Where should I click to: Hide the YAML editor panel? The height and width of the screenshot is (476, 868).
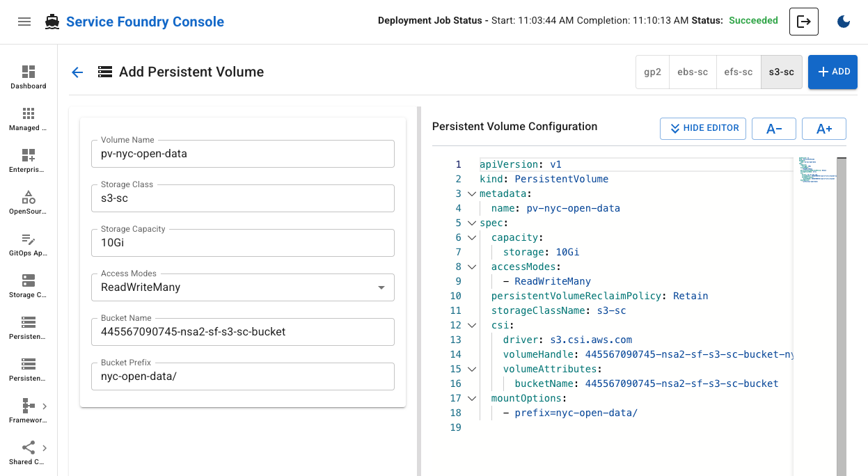pyautogui.click(x=702, y=128)
